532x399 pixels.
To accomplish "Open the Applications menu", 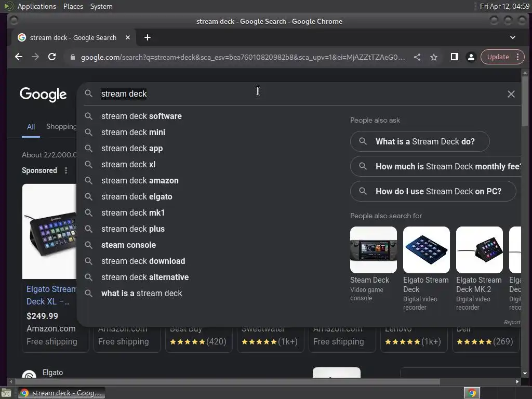I will pyautogui.click(x=37, y=6).
